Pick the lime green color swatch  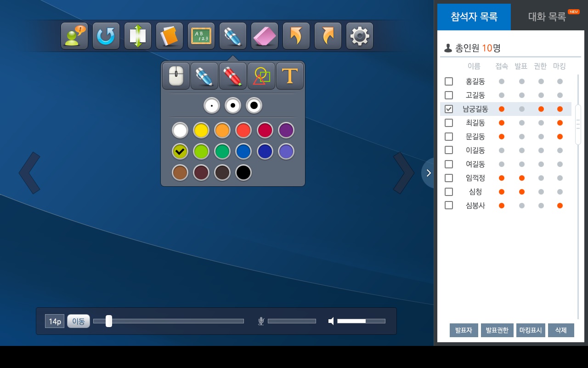(201, 151)
